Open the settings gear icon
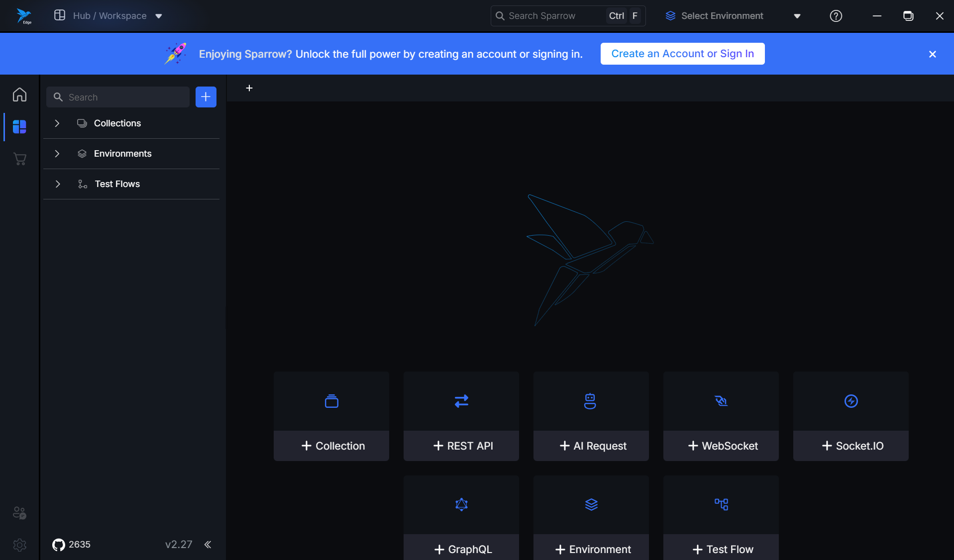This screenshot has height=560, width=954. tap(19, 545)
